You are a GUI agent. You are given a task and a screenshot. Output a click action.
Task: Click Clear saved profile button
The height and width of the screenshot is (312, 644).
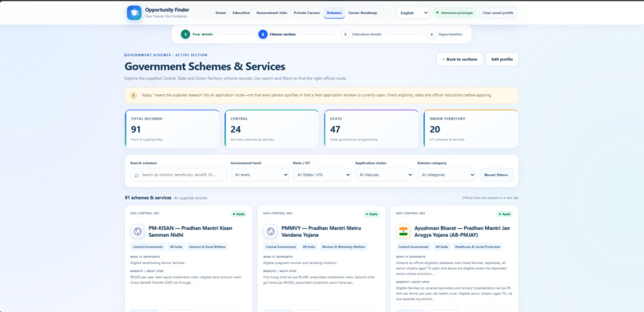point(498,13)
